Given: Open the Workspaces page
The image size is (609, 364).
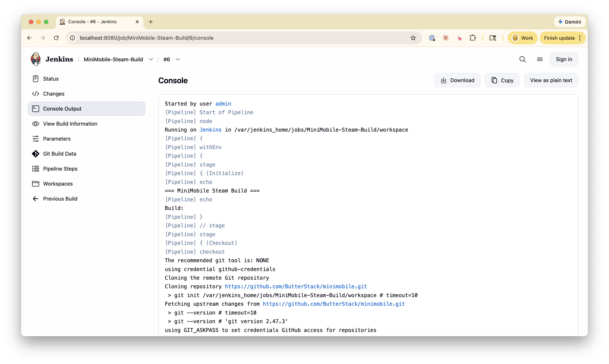Looking at the screenshot, I should tap(58, 183).
